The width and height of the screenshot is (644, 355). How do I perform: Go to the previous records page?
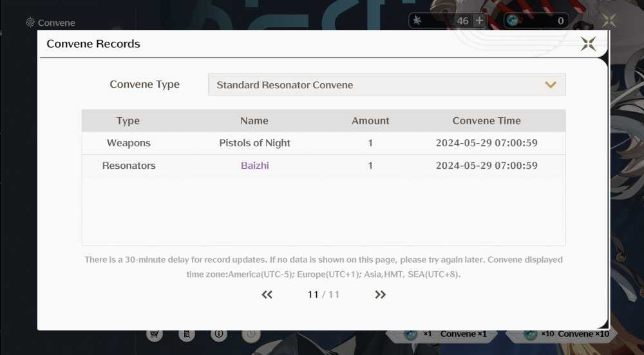coord(267,294)
